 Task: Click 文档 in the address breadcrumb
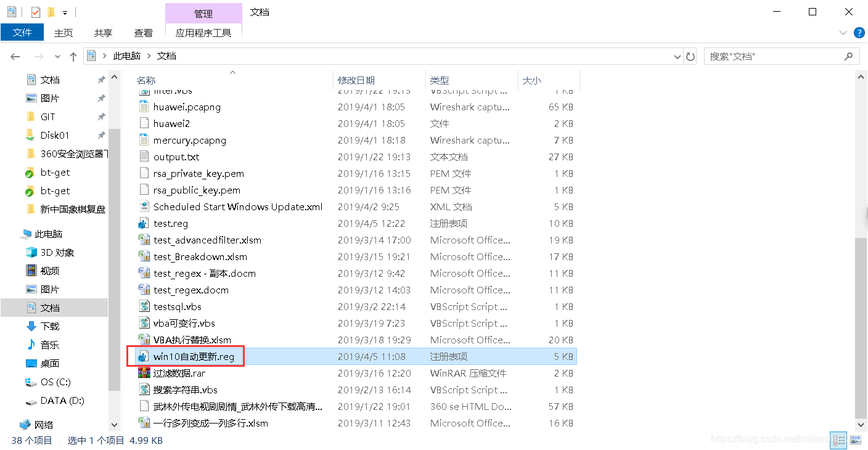pyautogui.click(x=166, y=55)
